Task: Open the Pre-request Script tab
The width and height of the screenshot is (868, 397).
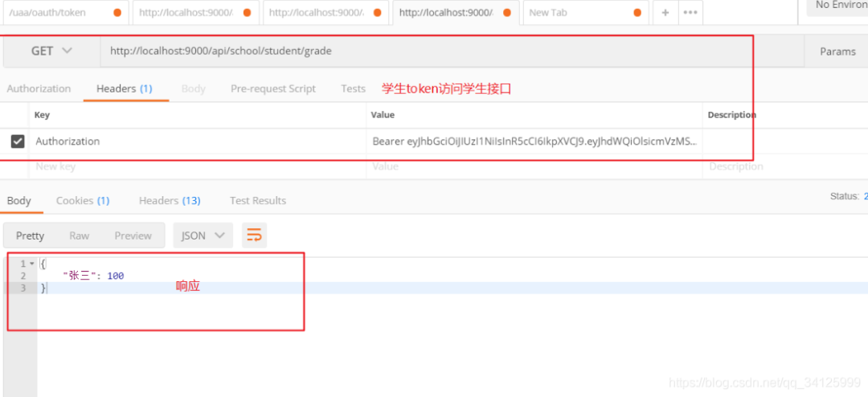Action: pos(273,88)
